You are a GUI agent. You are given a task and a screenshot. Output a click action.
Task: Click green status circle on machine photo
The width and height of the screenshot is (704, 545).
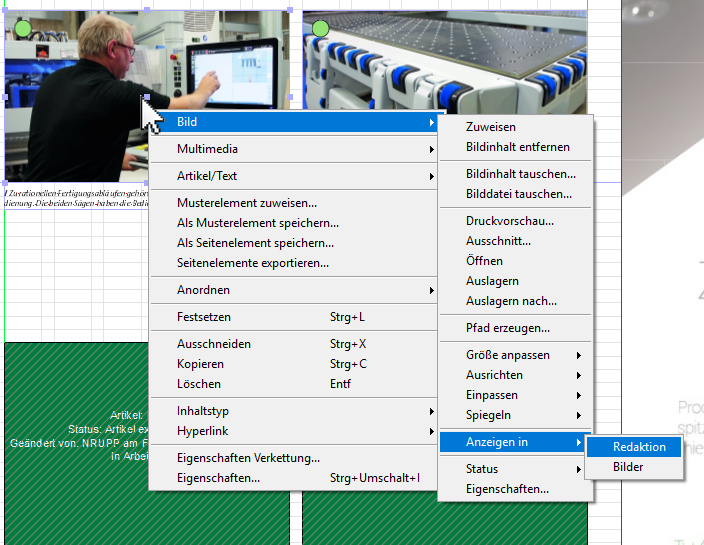[320, 28]
